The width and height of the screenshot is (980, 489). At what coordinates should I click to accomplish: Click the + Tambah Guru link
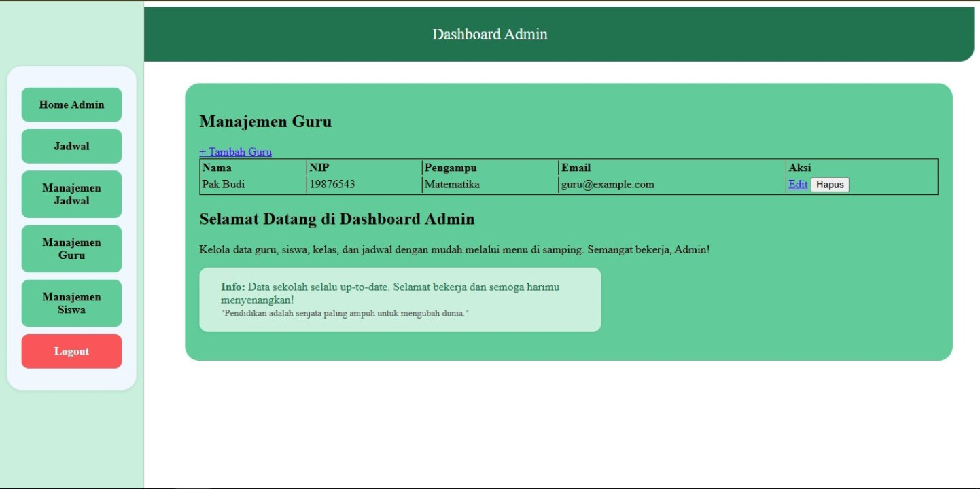point(235,152)
